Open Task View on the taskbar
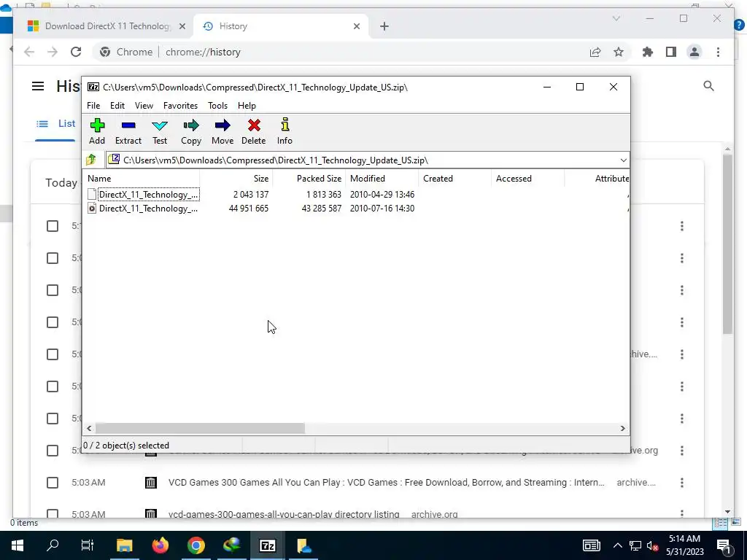Image resolution: width=747 pixels, height=560 pixels. point(88,545)
